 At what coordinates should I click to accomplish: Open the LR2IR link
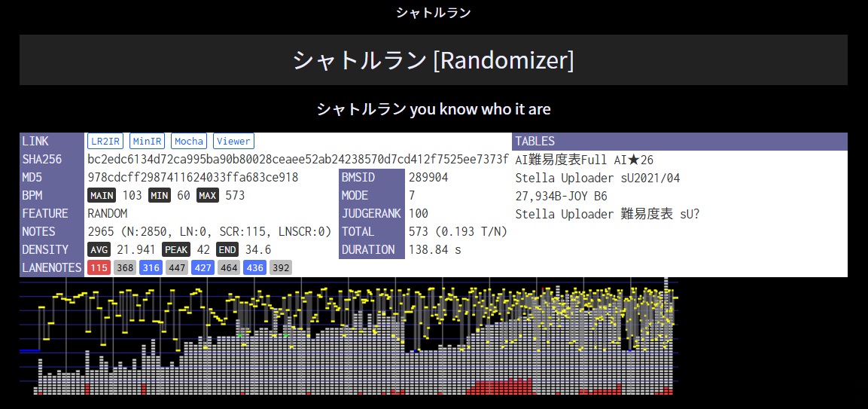105,141
